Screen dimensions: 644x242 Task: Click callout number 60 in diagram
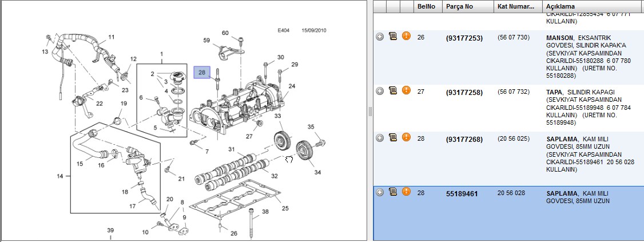[x=225, y=33]
